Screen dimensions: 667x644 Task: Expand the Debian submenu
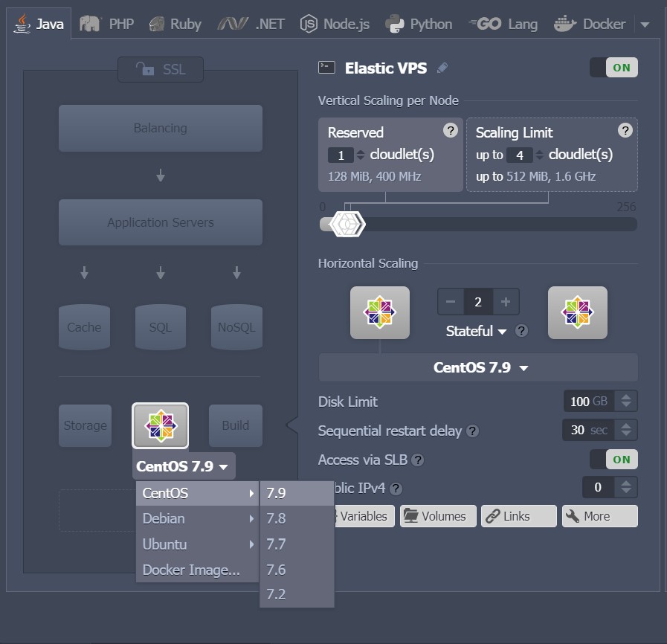(197, 518)
